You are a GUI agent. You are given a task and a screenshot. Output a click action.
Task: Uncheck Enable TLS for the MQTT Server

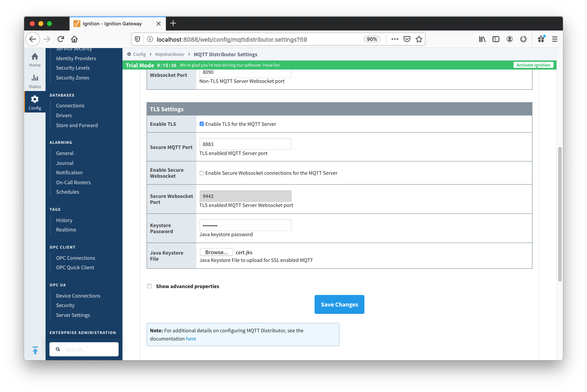[x=202, y=124]
